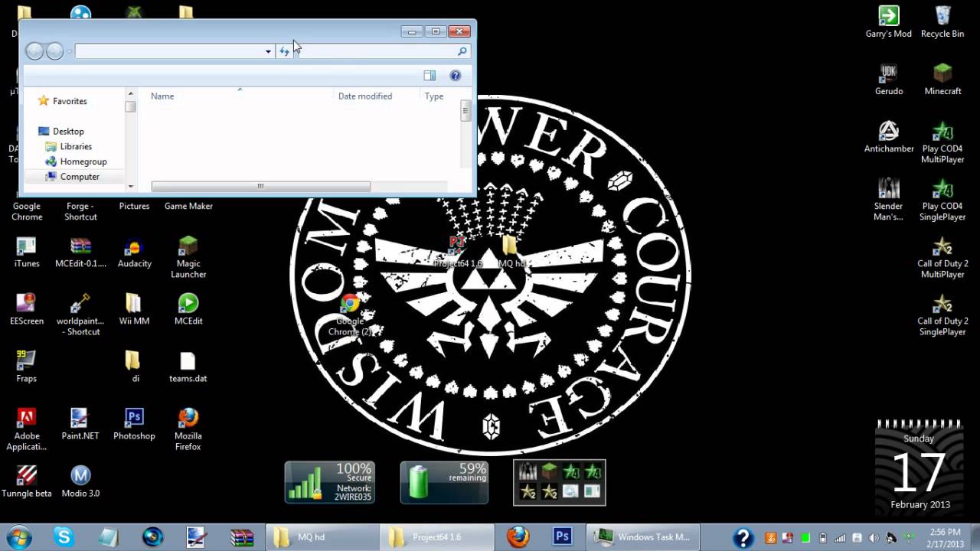The image size is (980, 551).
Task: Sort files by the Type column
Action: 434,96
